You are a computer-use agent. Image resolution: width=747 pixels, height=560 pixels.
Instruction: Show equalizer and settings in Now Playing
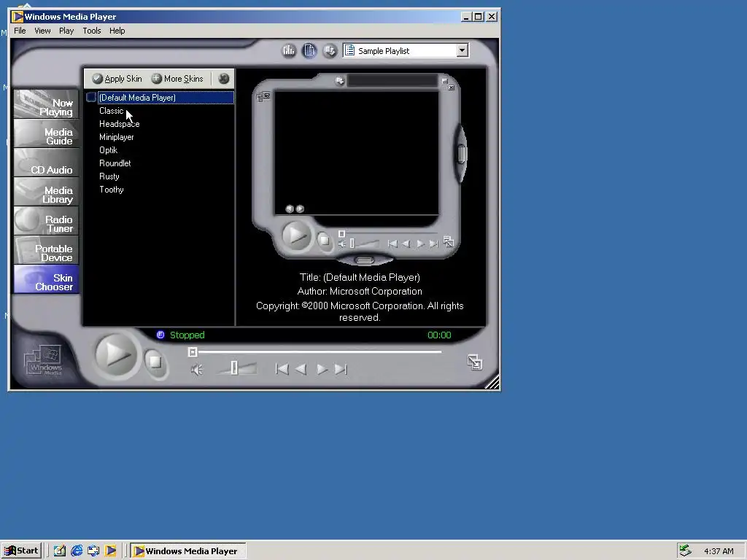(289, 50)
